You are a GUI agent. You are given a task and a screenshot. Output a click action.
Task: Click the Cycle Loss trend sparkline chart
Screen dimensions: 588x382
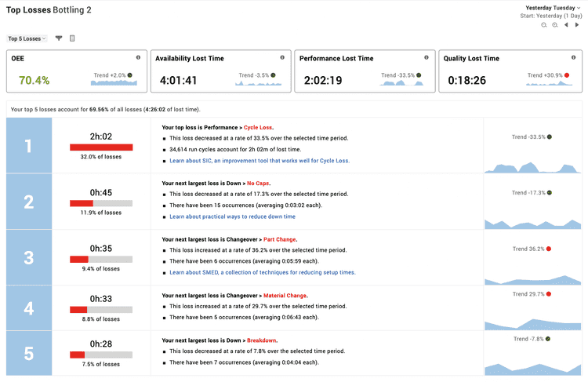click(532, 167)
